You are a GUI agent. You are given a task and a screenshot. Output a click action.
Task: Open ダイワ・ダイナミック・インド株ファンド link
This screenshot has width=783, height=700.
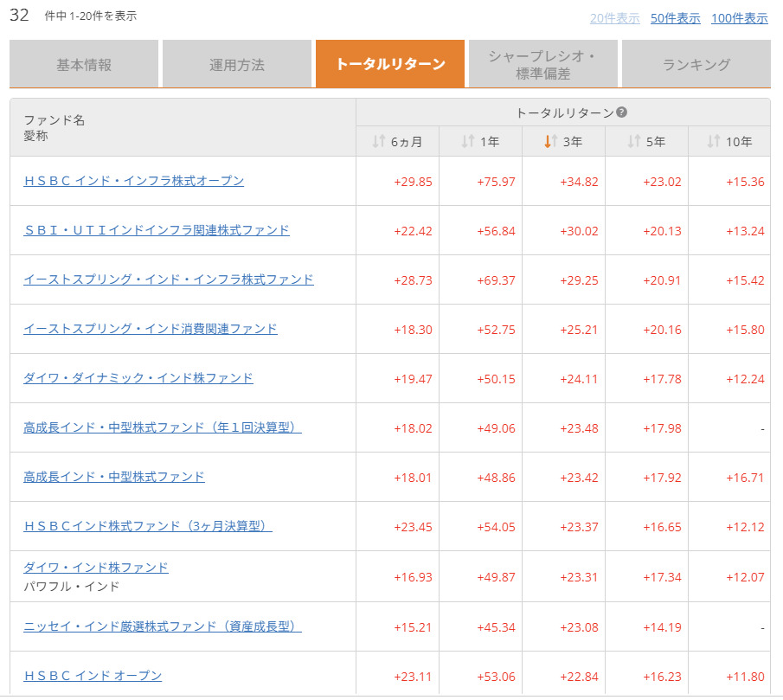tap(138, 378)
